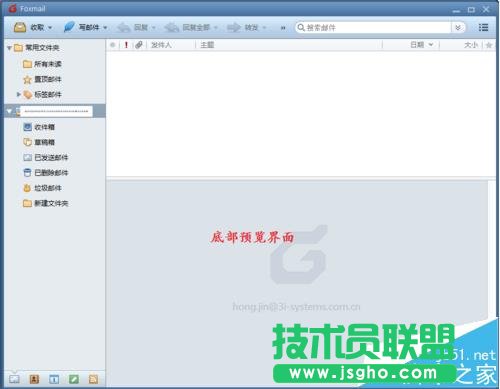
Task: Switch to mail view bottom icon
Action: (x=14, y=379)
